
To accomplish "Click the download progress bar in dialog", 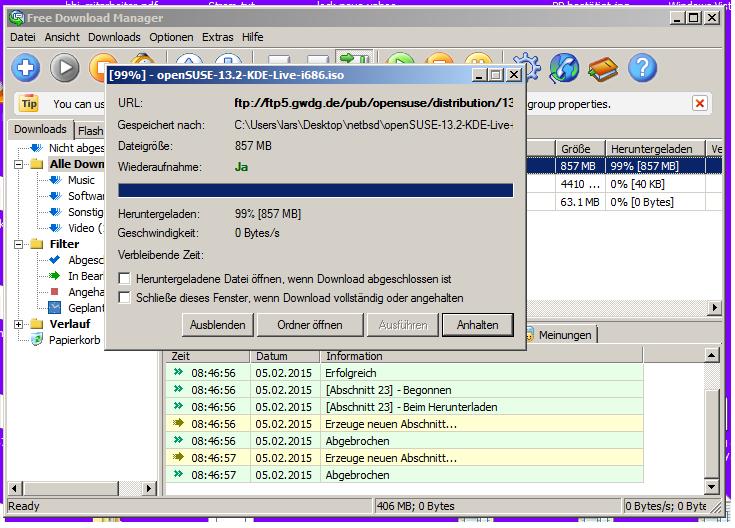I will tap(315, 190).
